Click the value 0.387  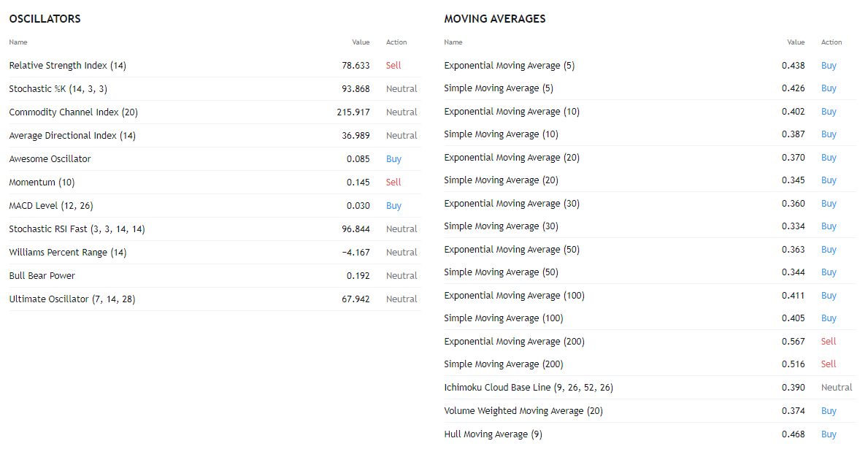coord(794,134)
